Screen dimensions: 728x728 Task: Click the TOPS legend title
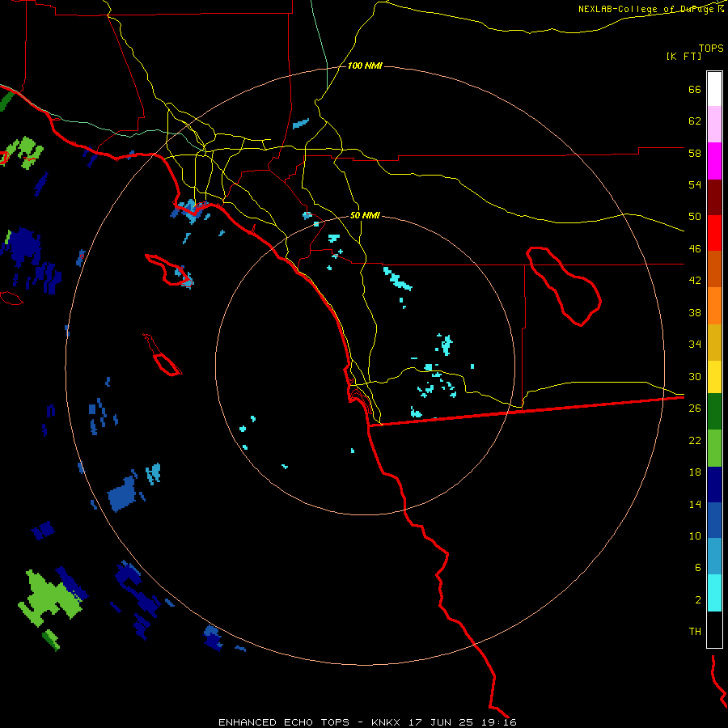[x=711, y=49]
